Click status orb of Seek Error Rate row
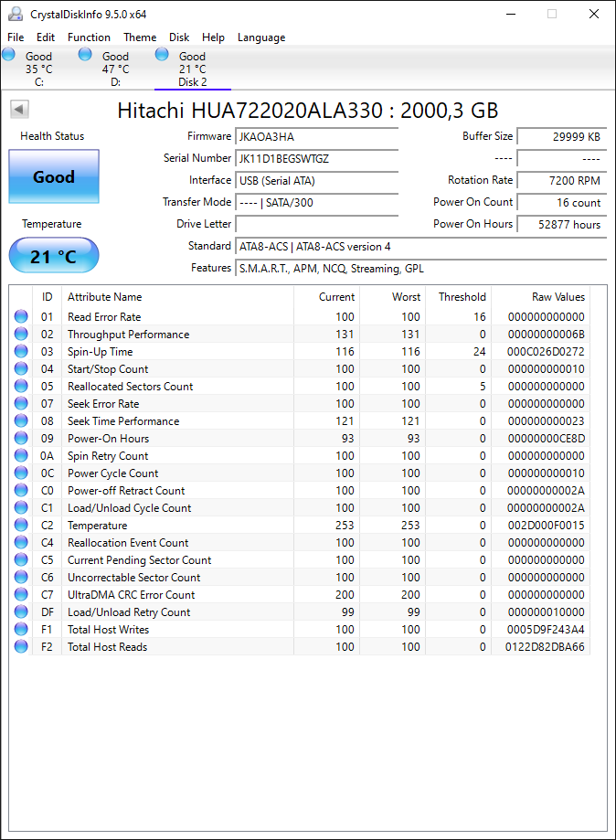The image size is (616, 840). (21, 403)
